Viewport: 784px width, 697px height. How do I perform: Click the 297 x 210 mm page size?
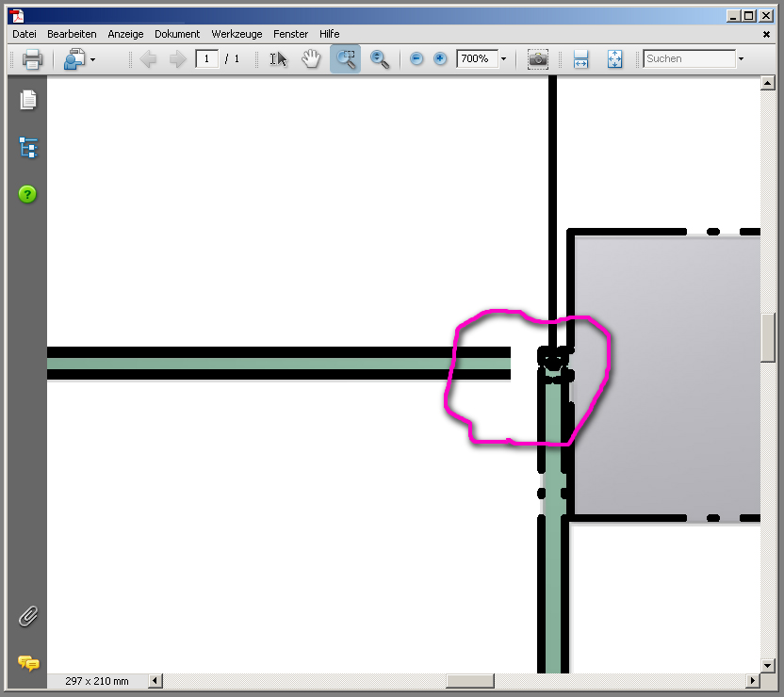point(97,681)
